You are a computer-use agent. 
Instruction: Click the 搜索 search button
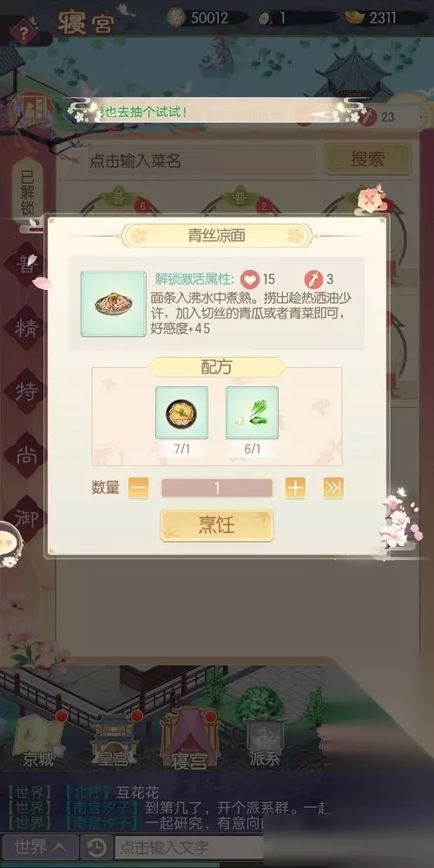pyautogui.click(x=367, y=160)
